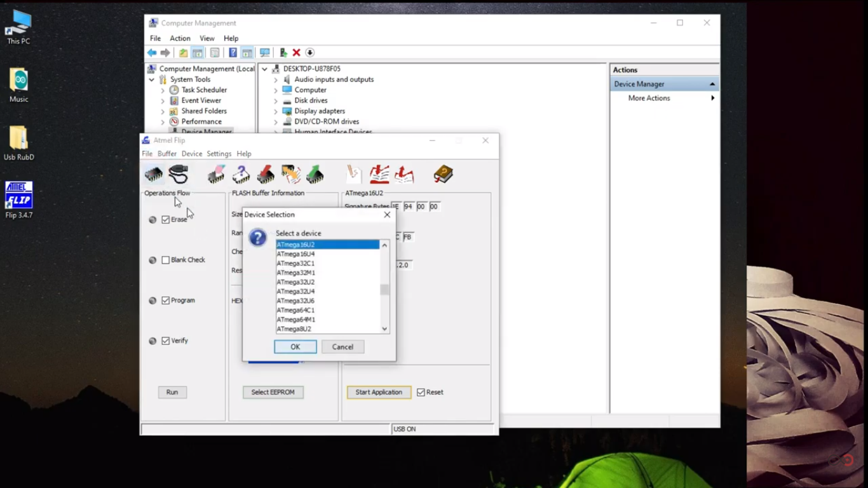
Task: Click the Blank Check question-mark chip icon
Action: coord(241,174)
